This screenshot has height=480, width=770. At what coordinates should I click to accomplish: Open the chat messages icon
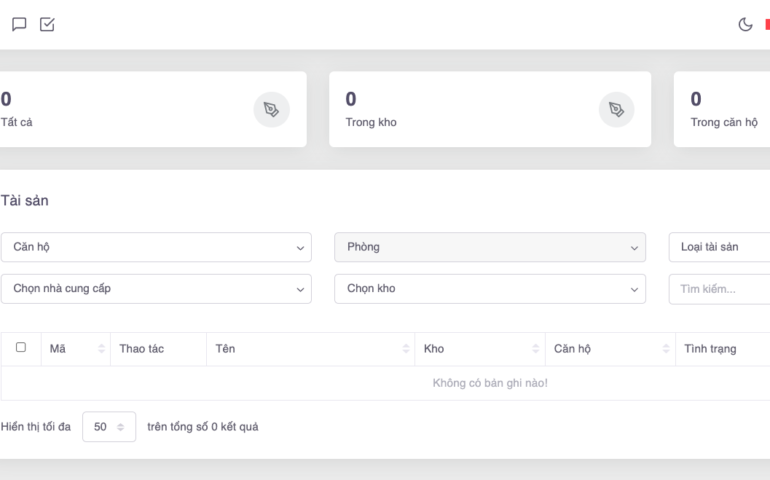click(x=19, y=24)
